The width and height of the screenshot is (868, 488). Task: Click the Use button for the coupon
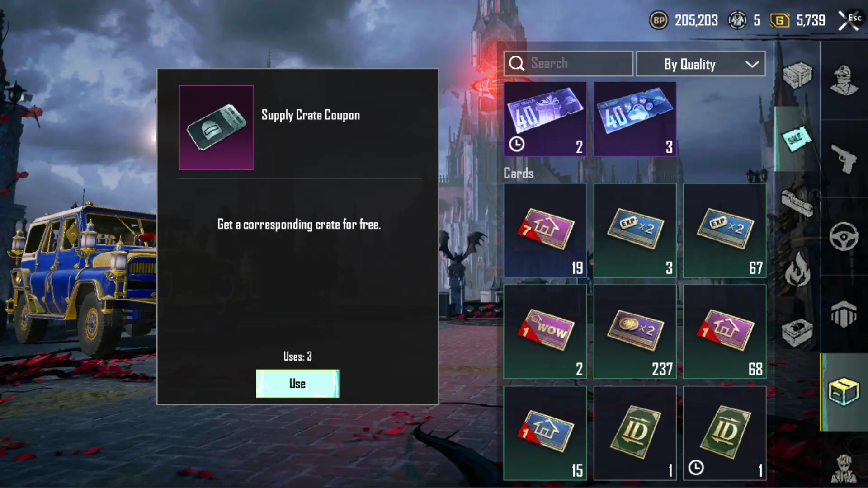click(297, 384)
